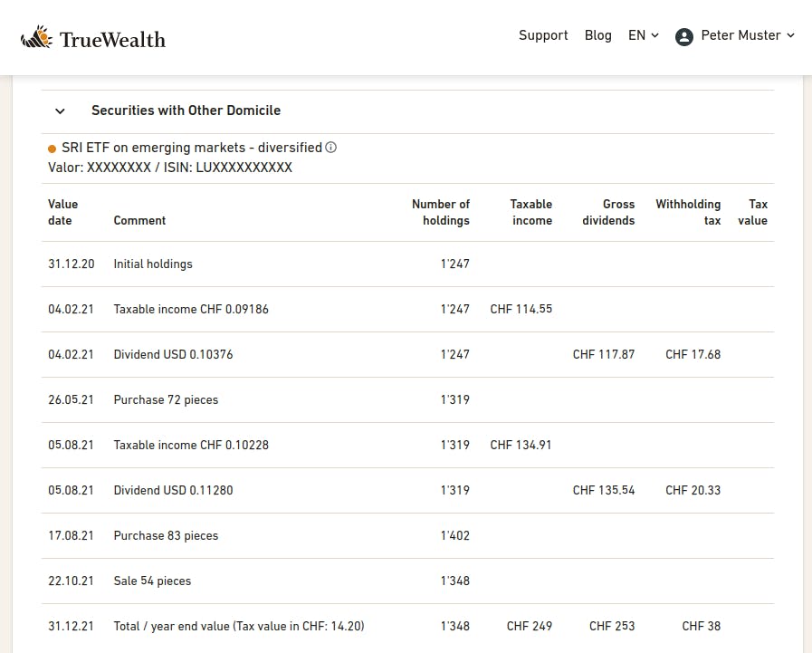Click the user avatar icon
The width and height of the screenshot is (812, 653).
[684, 37]
